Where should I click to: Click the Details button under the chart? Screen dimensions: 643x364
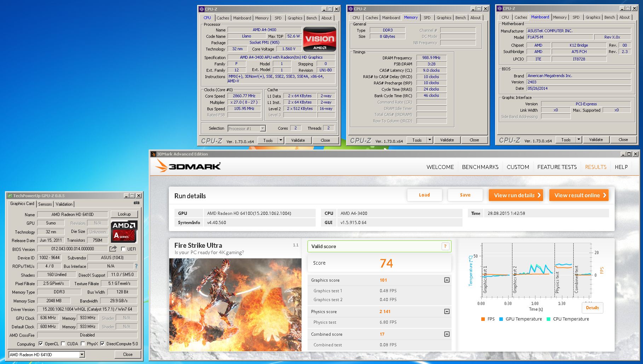[x=592, y=308]
